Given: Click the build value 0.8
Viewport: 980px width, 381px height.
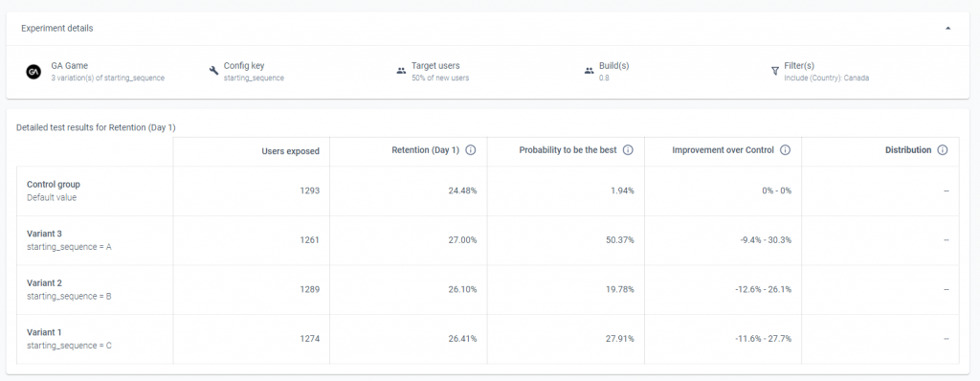Looking at the screenshot, I should click(x=604, y=78).
